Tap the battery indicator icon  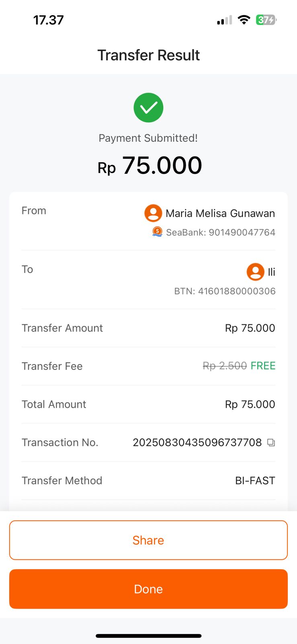pos(266,20)
